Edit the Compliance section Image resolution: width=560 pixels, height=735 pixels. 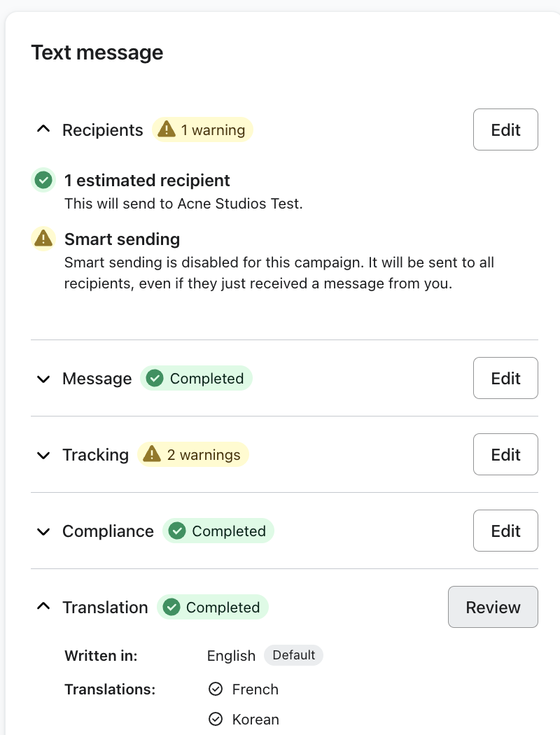click(505, 531)
